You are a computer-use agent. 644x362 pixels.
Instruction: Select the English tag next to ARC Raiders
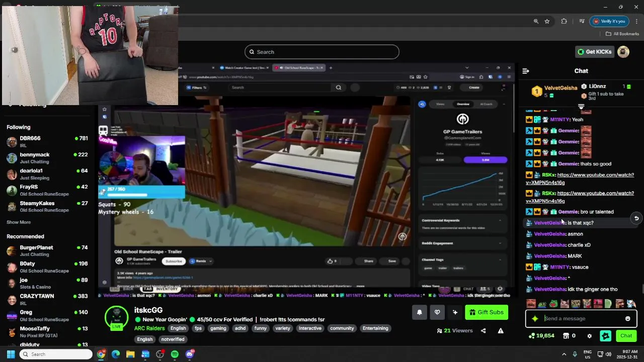tap(178, 328)
